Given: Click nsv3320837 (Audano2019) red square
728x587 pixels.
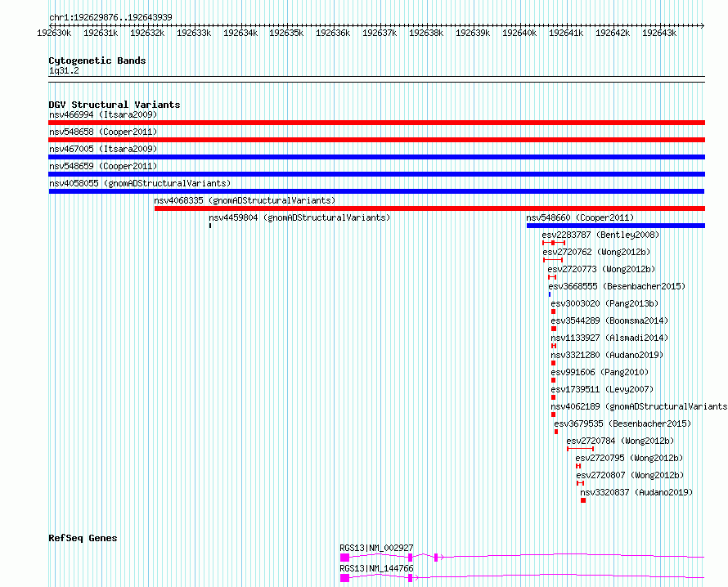Looking at the screenshot, I should pyautogui.click(x=583, y=500).
